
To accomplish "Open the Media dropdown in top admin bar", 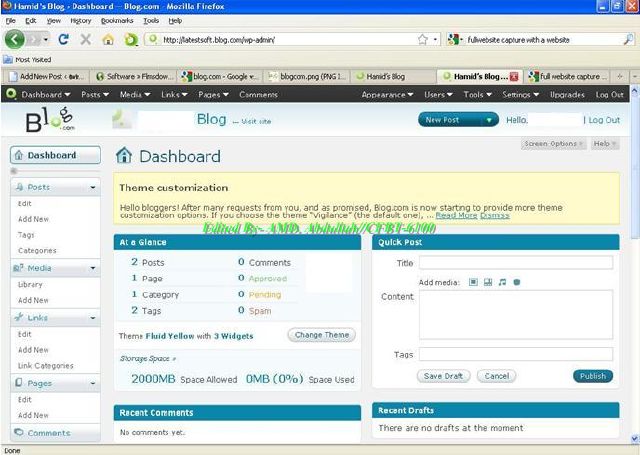I will pos(135,95).
